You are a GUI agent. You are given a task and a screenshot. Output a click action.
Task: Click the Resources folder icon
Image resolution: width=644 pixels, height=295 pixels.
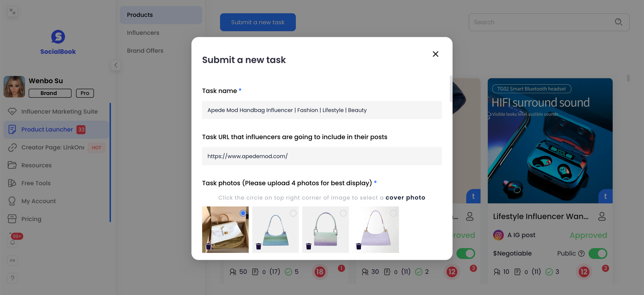coord(12,165)
